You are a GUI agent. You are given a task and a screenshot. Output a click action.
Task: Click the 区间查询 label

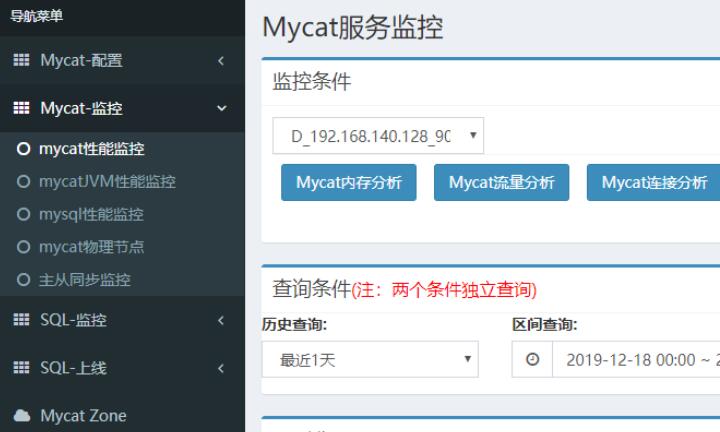(x=545, y=325)
